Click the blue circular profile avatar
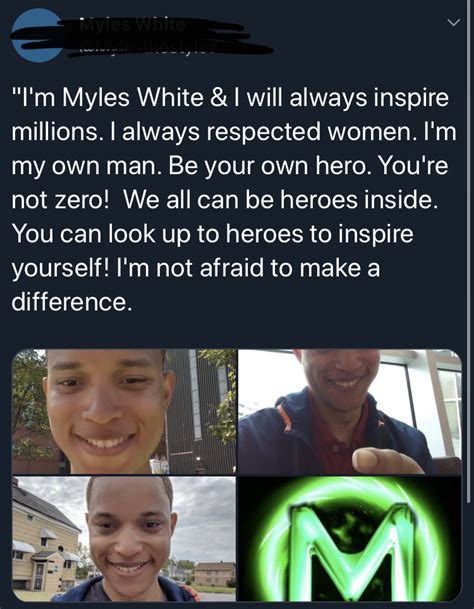 [x=38, y=35]
